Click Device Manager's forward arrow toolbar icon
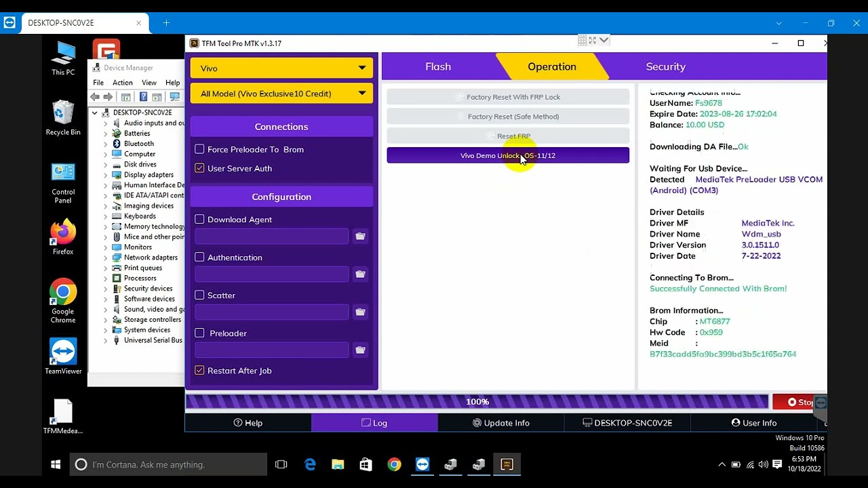The height and width of the screenshot is (488, 868). coord(108,97)
